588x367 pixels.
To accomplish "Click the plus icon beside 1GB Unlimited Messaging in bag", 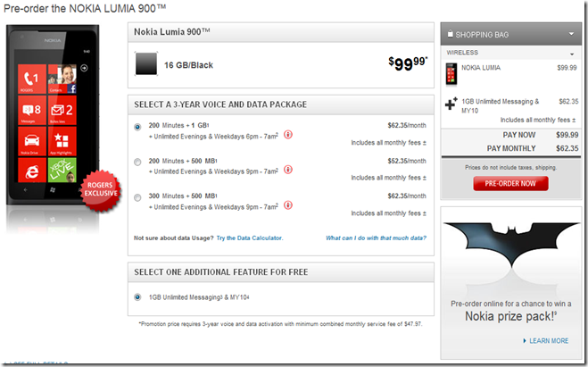I will click(x=450, y=103).
